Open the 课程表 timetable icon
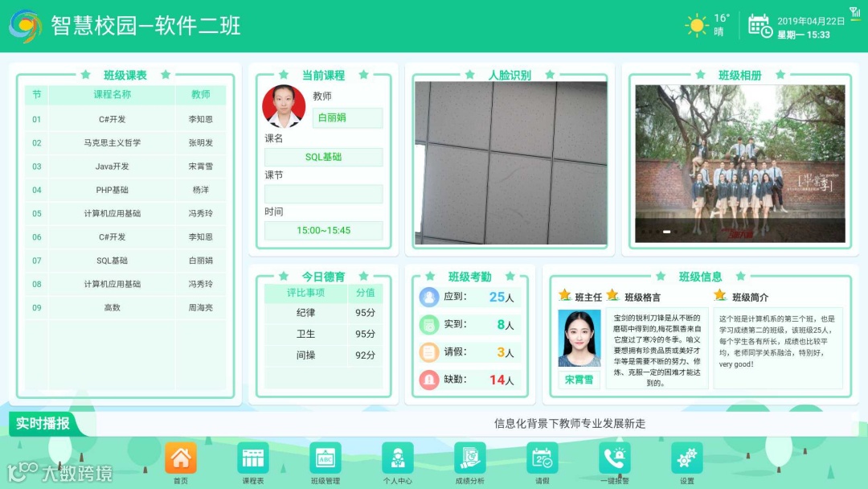The image size is (868, 489). click(x=253, y=458)
